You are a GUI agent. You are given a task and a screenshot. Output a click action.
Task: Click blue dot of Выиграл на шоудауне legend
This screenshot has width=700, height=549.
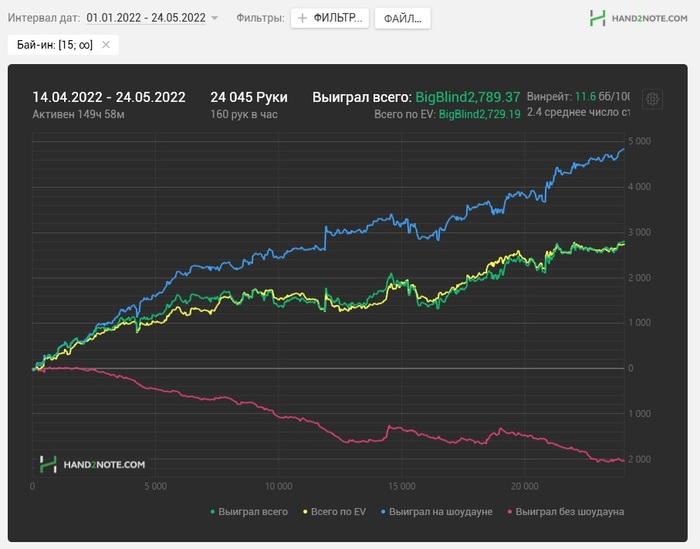tap(383, 512)
